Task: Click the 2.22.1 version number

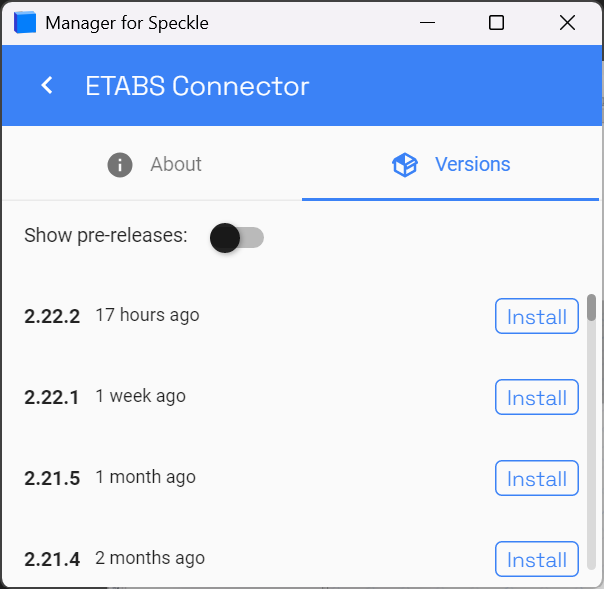Action: [x=52, y=397]
